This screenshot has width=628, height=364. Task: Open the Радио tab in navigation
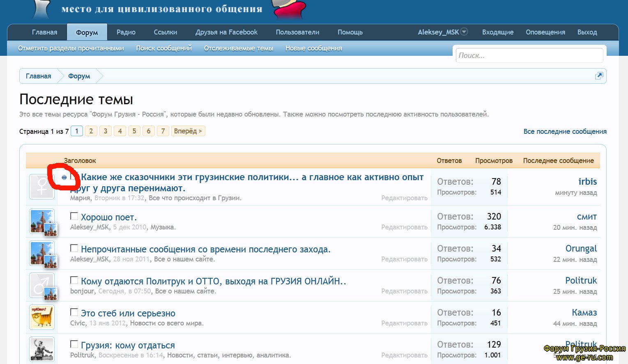pyautogui.click(x=126, y=32)
